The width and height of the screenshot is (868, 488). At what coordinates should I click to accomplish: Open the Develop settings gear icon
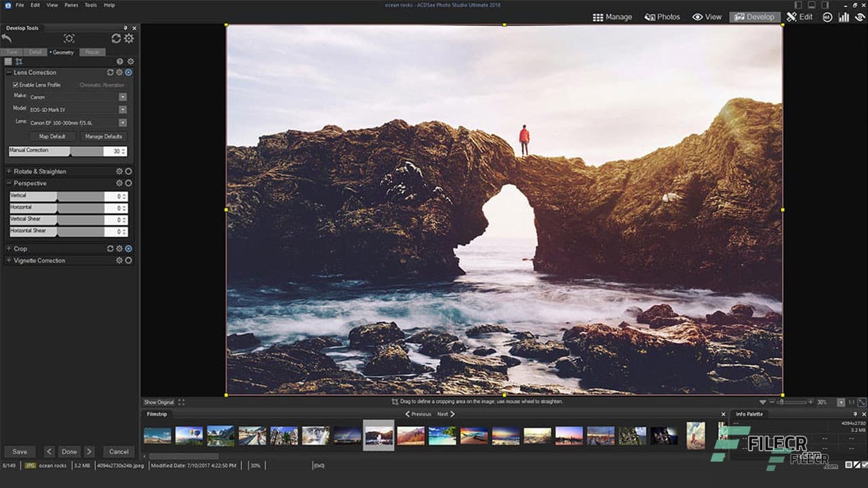(130, 39)
